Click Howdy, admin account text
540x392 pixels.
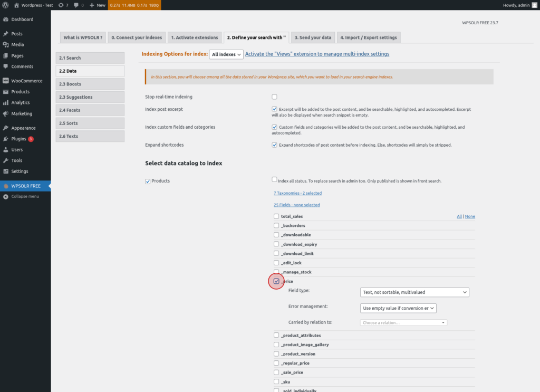click(516, 5)
